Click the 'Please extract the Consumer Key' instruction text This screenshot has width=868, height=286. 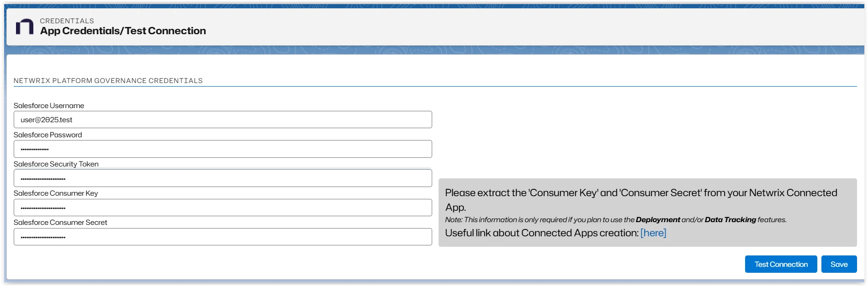point(641,193)
